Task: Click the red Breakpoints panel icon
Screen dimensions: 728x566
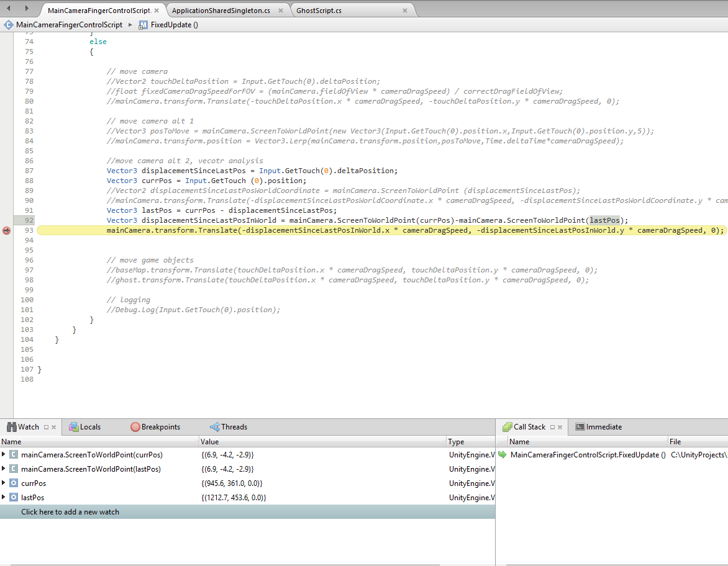Action: 134,426
